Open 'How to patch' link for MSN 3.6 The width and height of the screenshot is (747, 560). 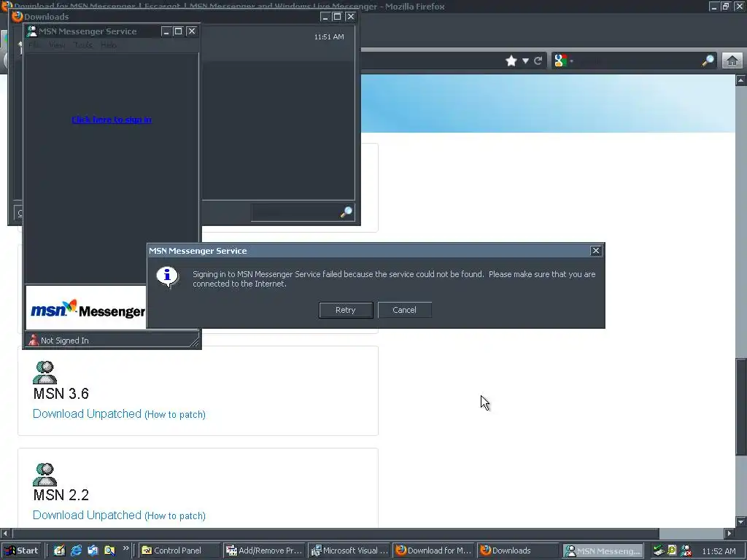pos(175,414)
